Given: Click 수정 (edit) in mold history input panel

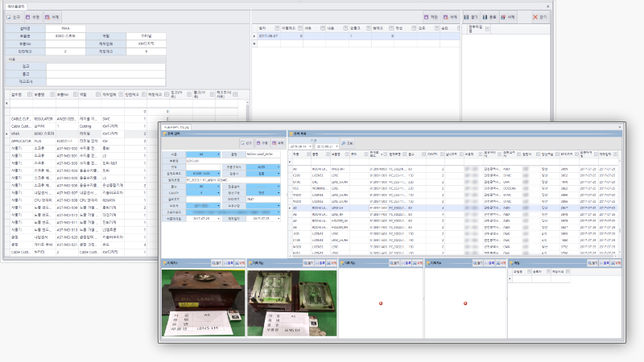Looking at the screenshot, I should pos(262,143).
